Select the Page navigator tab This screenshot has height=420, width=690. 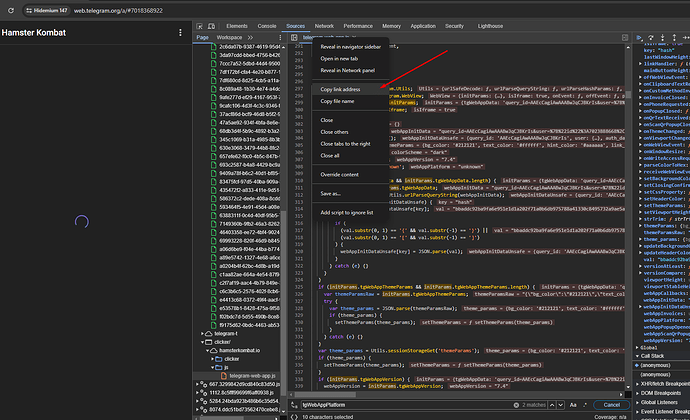[x=202, y=37]
